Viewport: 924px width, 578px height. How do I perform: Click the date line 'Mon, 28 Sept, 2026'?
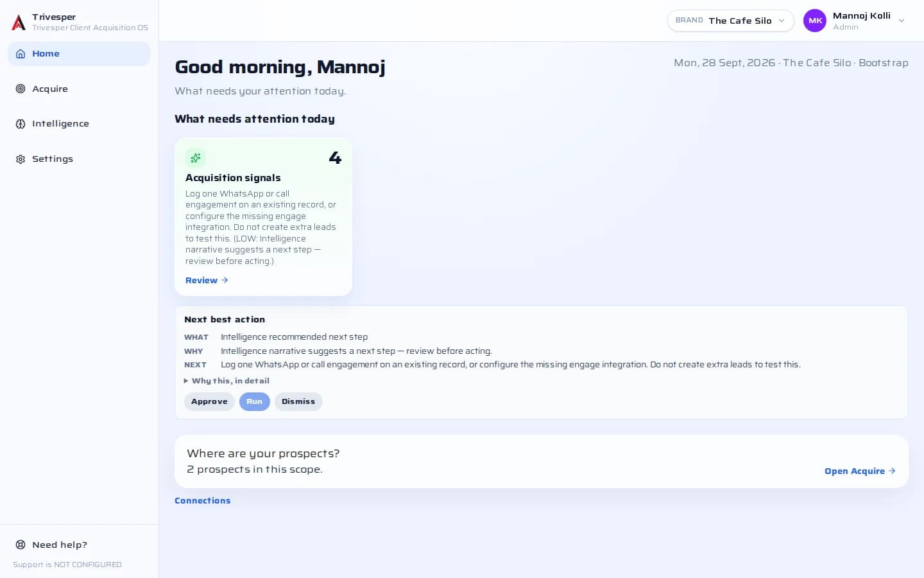coord(724,63)
